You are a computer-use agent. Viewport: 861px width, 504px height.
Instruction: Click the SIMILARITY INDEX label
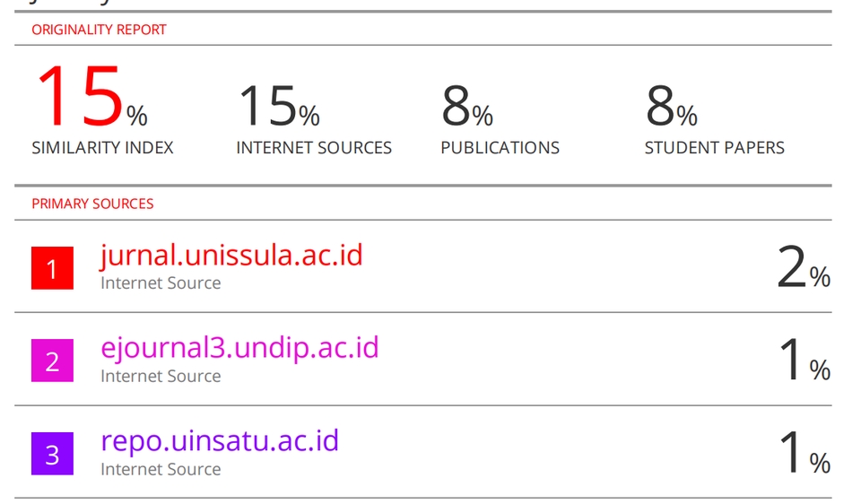pos(102,148)
